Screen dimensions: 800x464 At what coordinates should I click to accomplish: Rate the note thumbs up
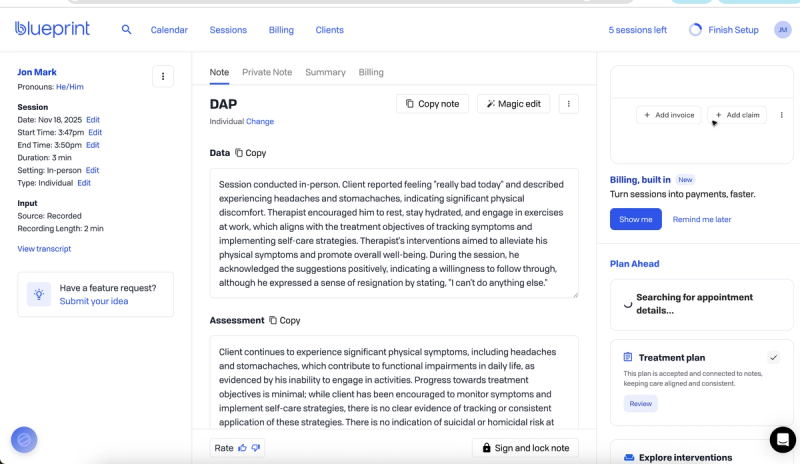tap(242, 448)
